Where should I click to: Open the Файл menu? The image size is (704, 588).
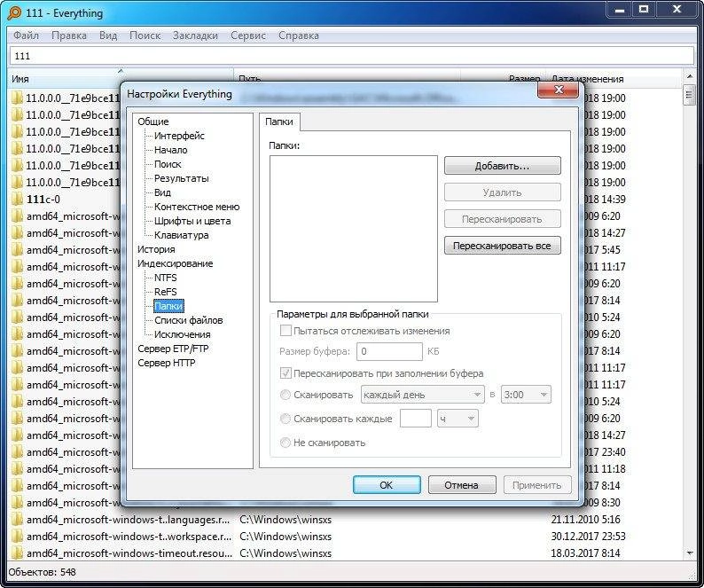point(26,35)
